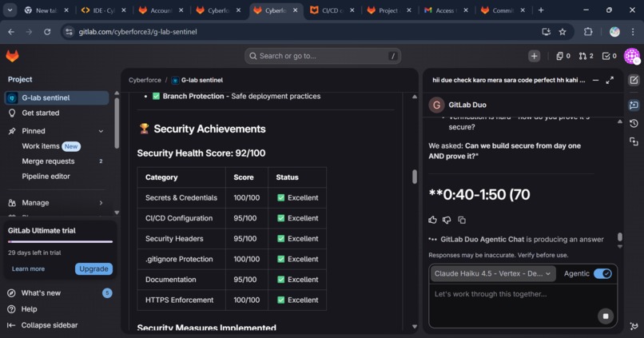View site information icon in address bar
The image size is (644, 338).
[x=69, y=32]
